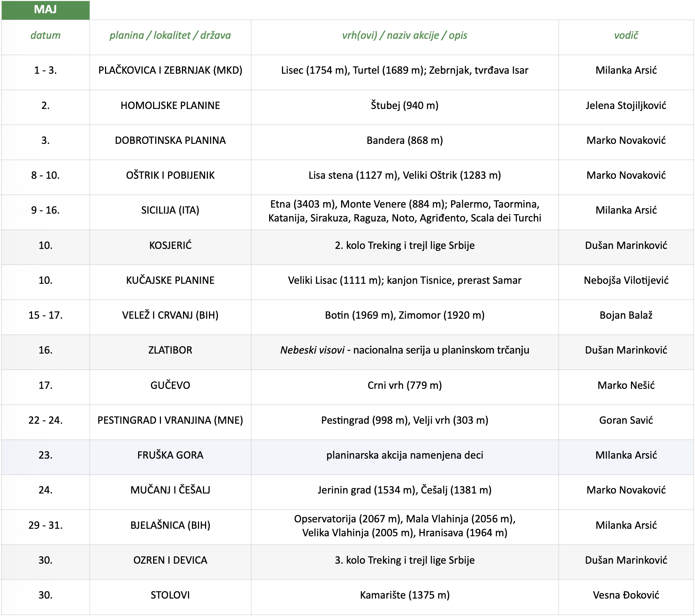Screen dimensions: 695x616
Task: Click the vrh(ovi) / naziv akcije / opis header
Action: tap(404, 36)
